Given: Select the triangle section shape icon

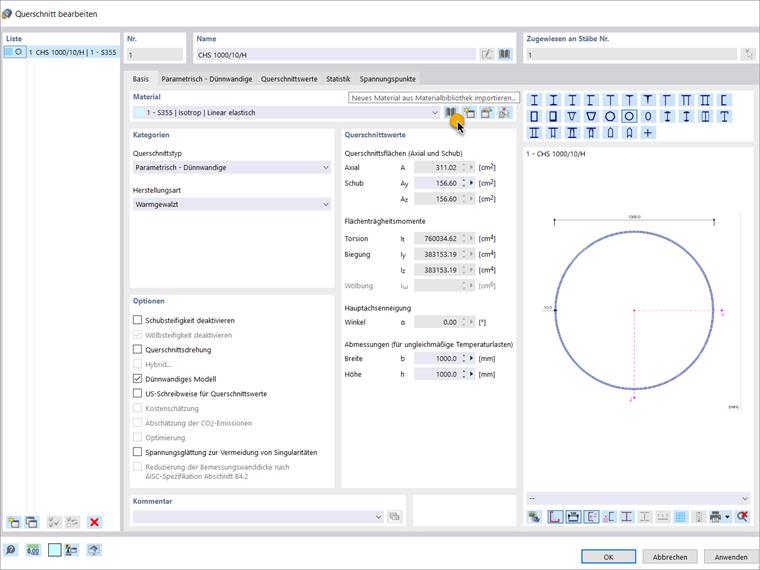Looking at the screenshot, I should [x=572, y=116].
